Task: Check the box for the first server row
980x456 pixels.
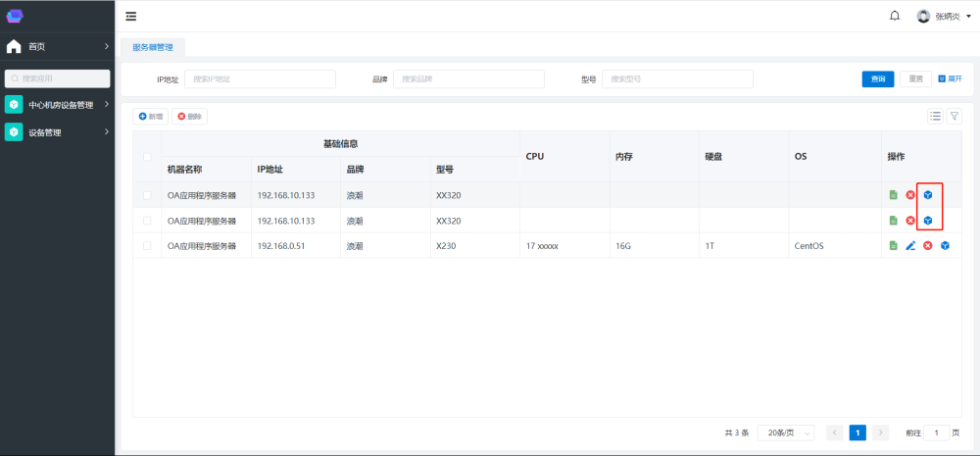Action: pyautogui.click(x=147, y=195)
